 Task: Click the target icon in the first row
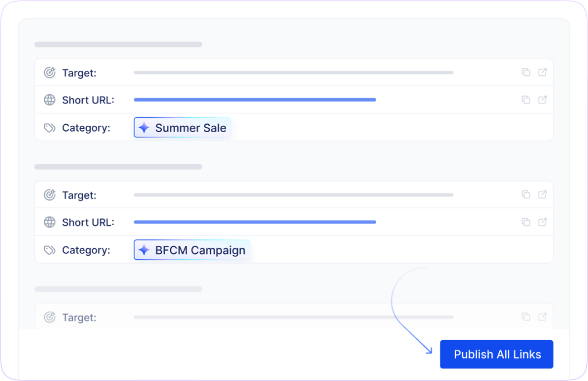[x=50, y=73]
